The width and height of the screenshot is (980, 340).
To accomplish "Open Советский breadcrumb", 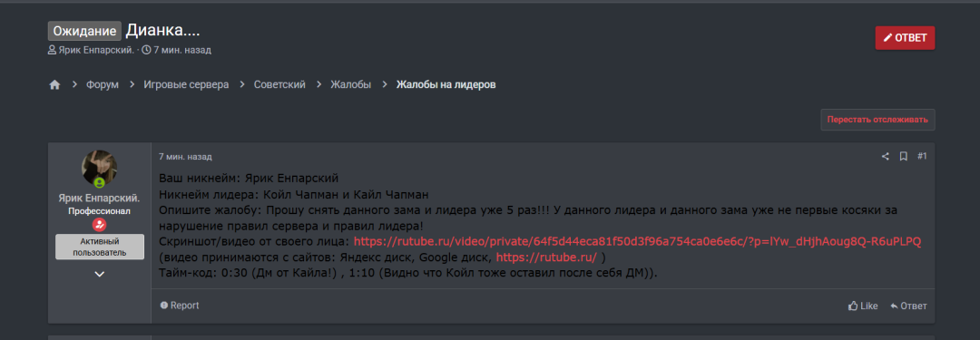I will (279, 84).
